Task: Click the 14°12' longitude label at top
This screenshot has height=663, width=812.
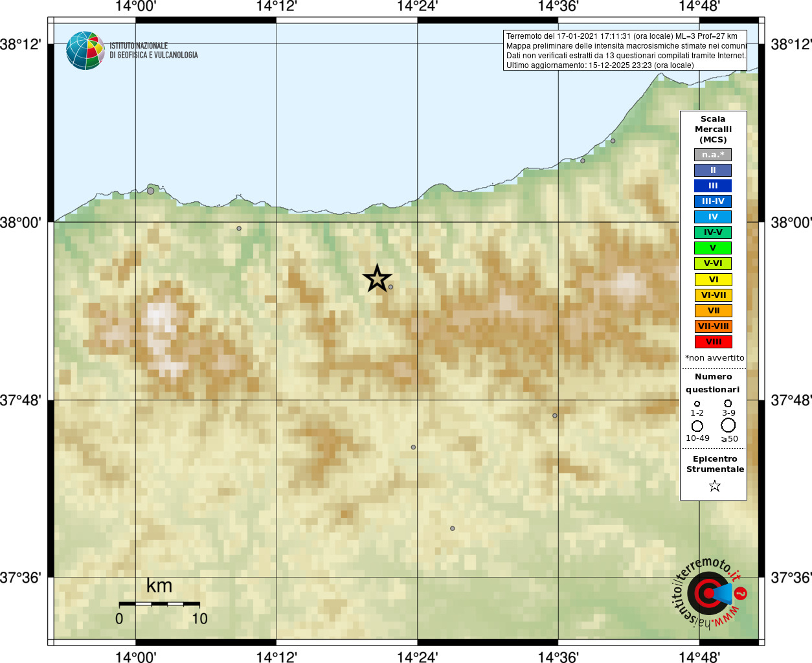Action: 276,6
